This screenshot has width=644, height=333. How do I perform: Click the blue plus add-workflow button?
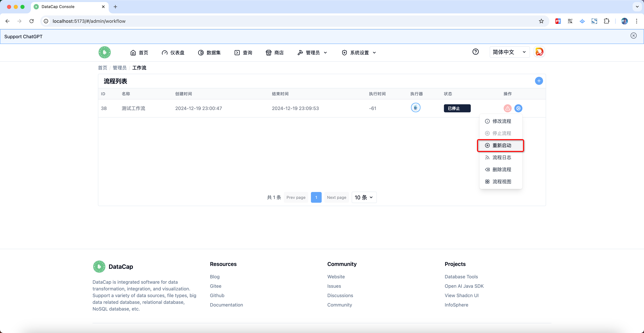[539, 81]
